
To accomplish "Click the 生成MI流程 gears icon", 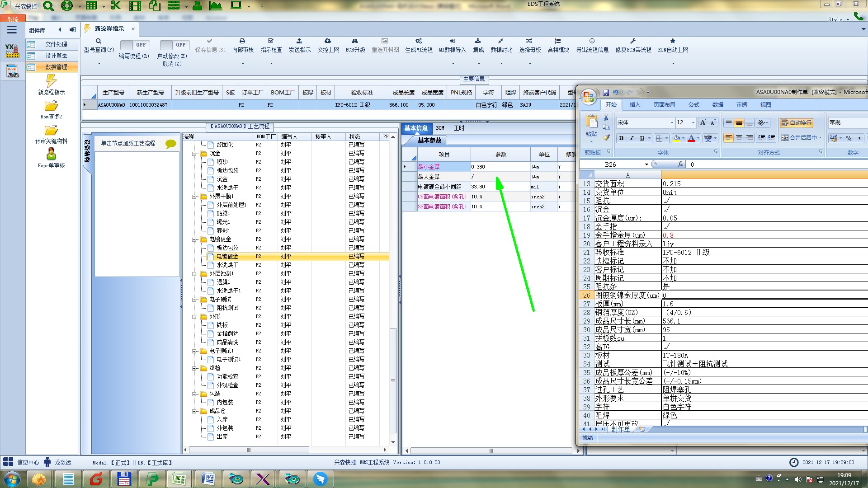I will pos(419,41).
